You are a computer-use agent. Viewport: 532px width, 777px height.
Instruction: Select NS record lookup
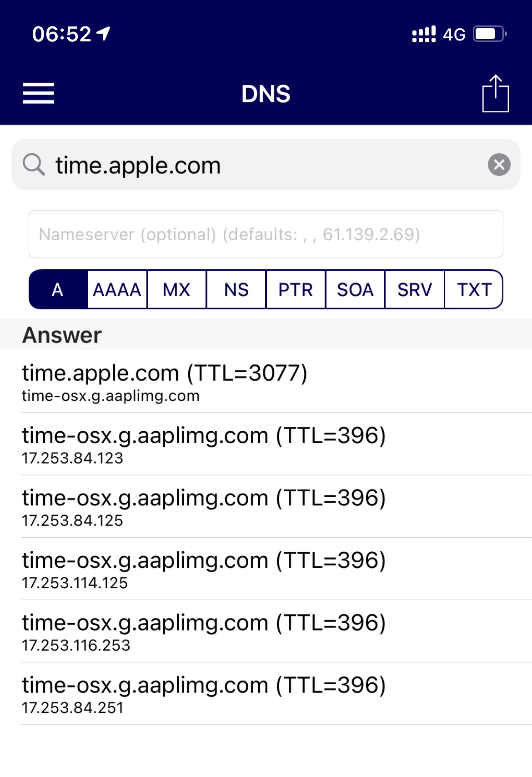coord(236,290)
